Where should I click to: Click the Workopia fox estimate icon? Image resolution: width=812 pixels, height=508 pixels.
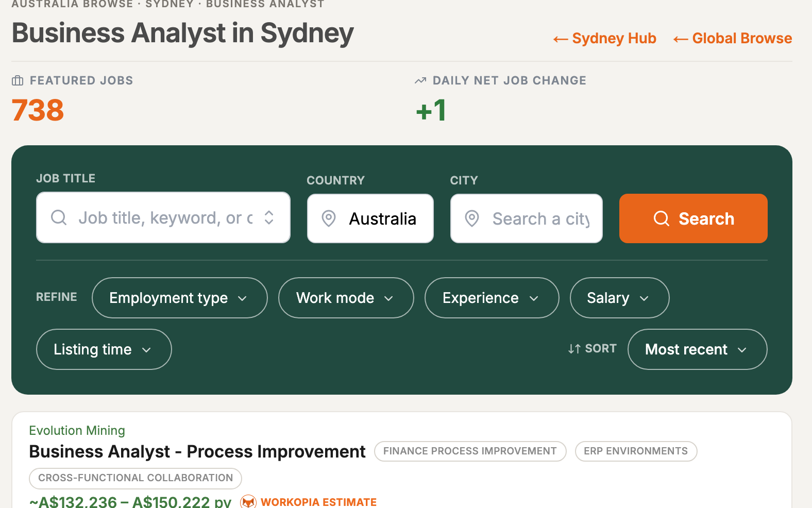pos(248,502)
